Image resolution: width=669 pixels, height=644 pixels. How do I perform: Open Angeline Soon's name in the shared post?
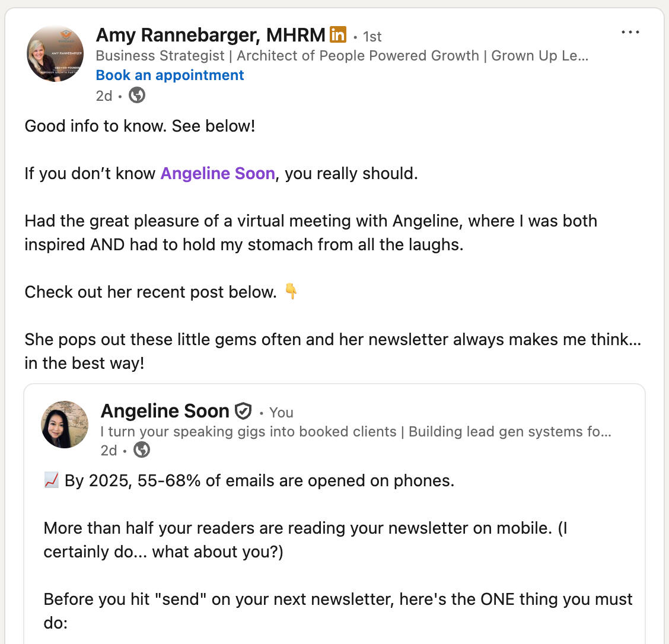(x=165, y=411)
